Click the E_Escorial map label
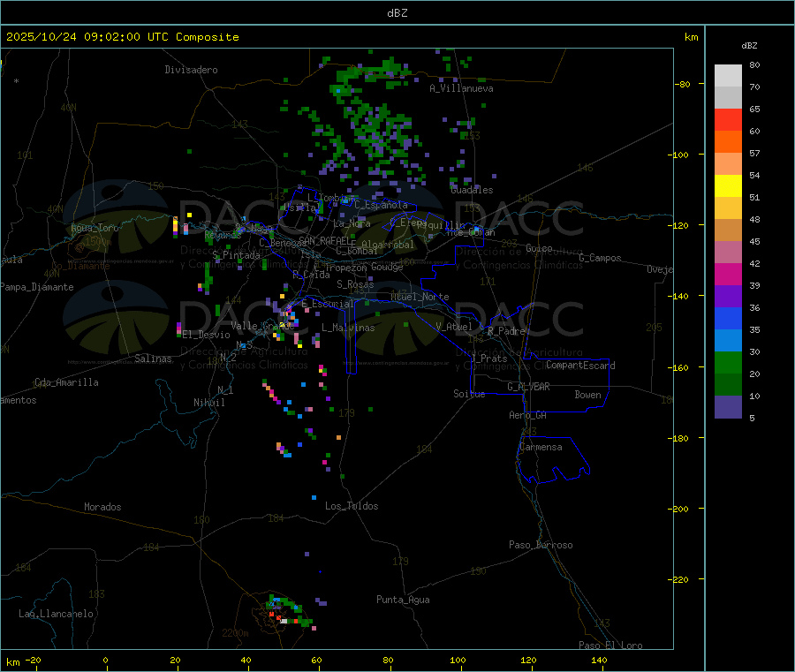Screen dimensions: 795x672 click(328, 304)
